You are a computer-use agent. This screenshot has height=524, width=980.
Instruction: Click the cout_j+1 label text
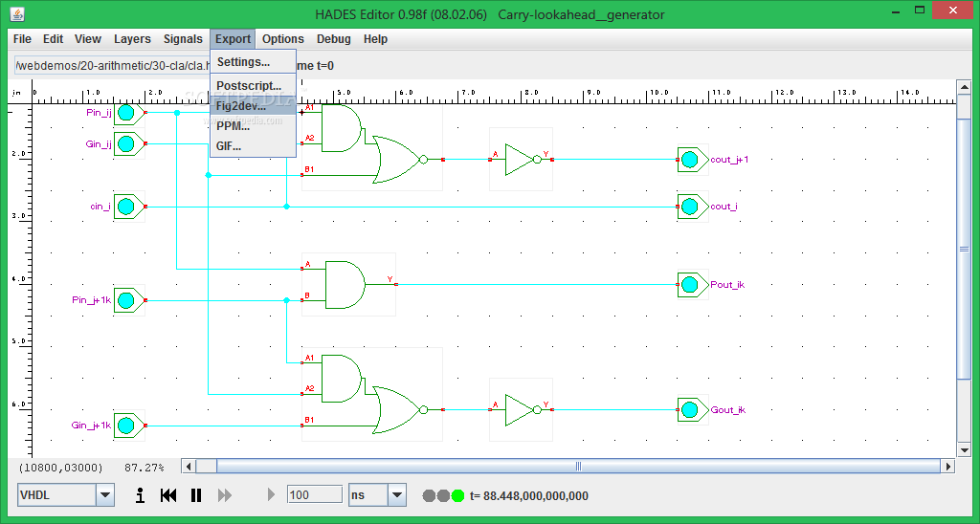[729, 160]
